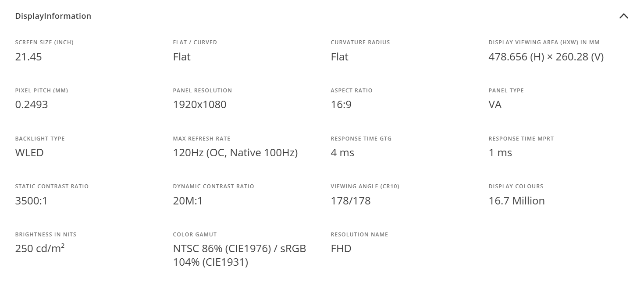This screenshot has width=644, height=306.
Task: Select the VA panel type value
Action: pos(495,105)
